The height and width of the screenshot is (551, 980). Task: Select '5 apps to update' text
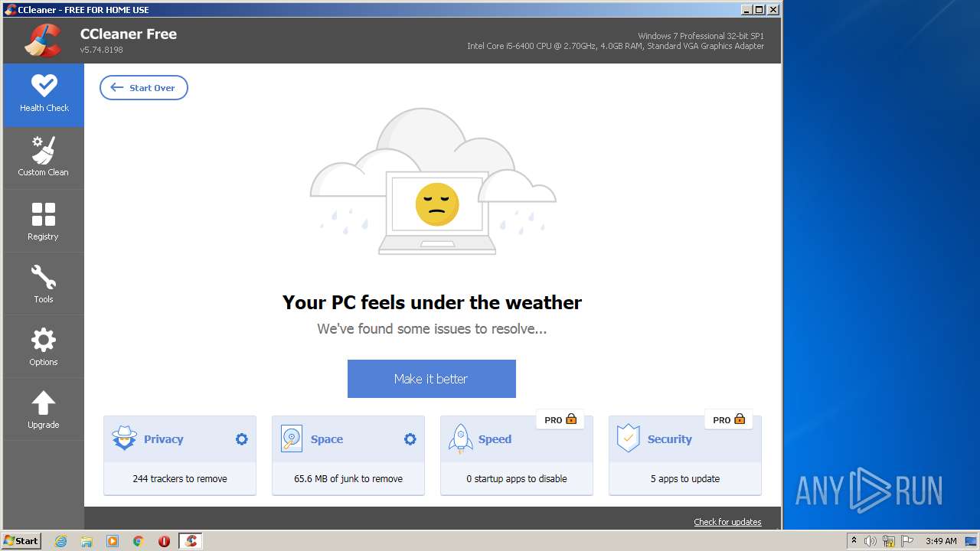[x=685, y=479]
